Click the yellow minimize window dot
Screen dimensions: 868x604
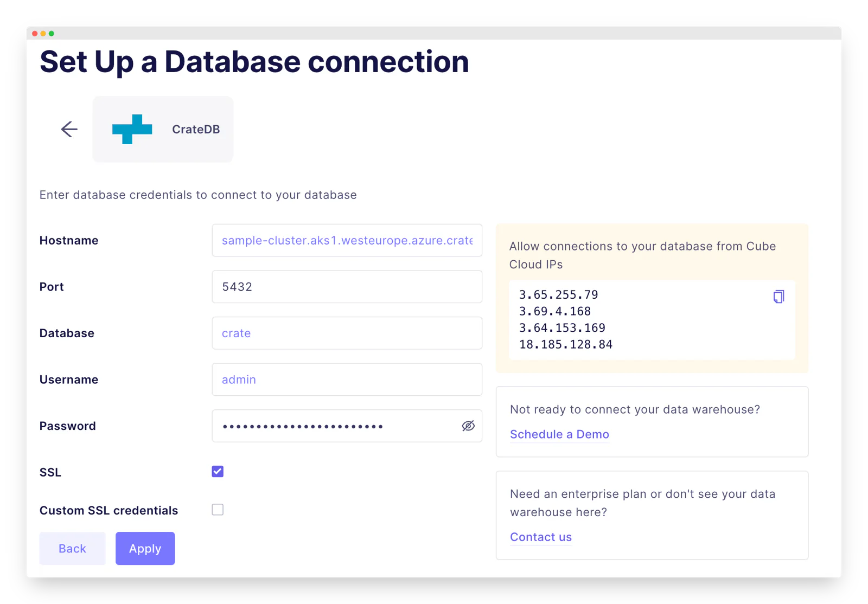(43, 34)
